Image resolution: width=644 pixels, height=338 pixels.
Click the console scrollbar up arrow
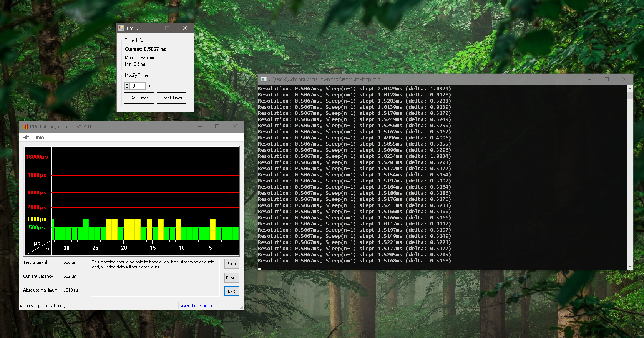630,89
